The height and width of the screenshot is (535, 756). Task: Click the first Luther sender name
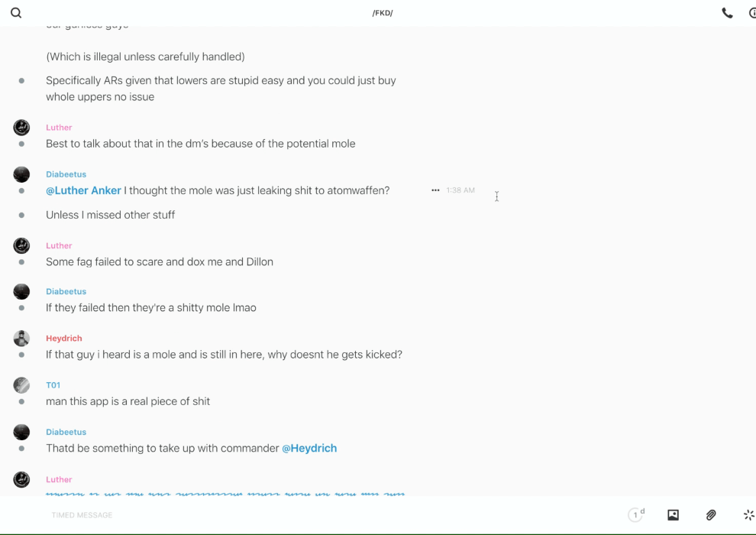[59, 128]
